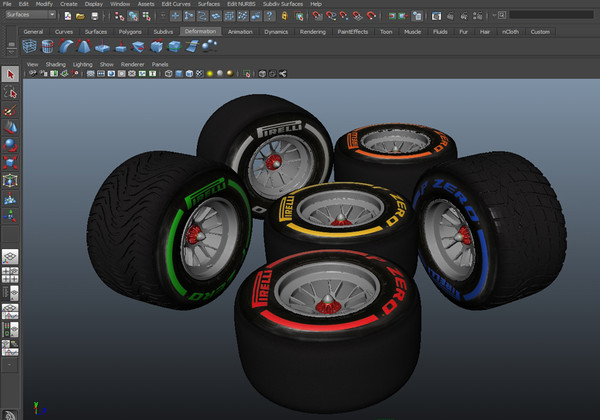600x420 pixels.
Task: Open the Edit NURBS menu
Action: (241, 4)
